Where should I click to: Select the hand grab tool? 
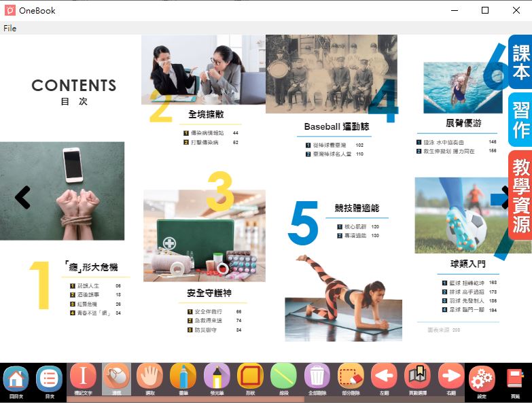pyautogui.click(x=149, y=376)
